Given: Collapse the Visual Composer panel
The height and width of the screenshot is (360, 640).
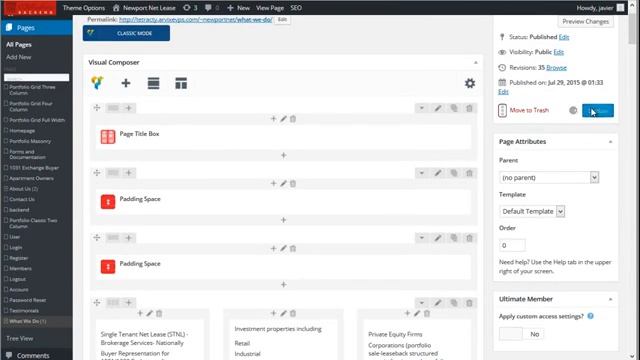Looking at the screenshot, I should (x=476, y=62).
